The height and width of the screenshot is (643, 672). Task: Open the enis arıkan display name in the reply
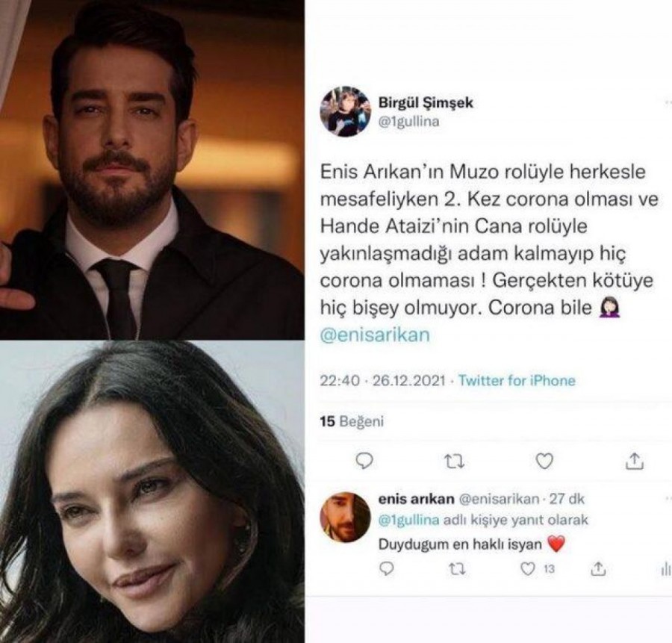(x=416, y=499)
